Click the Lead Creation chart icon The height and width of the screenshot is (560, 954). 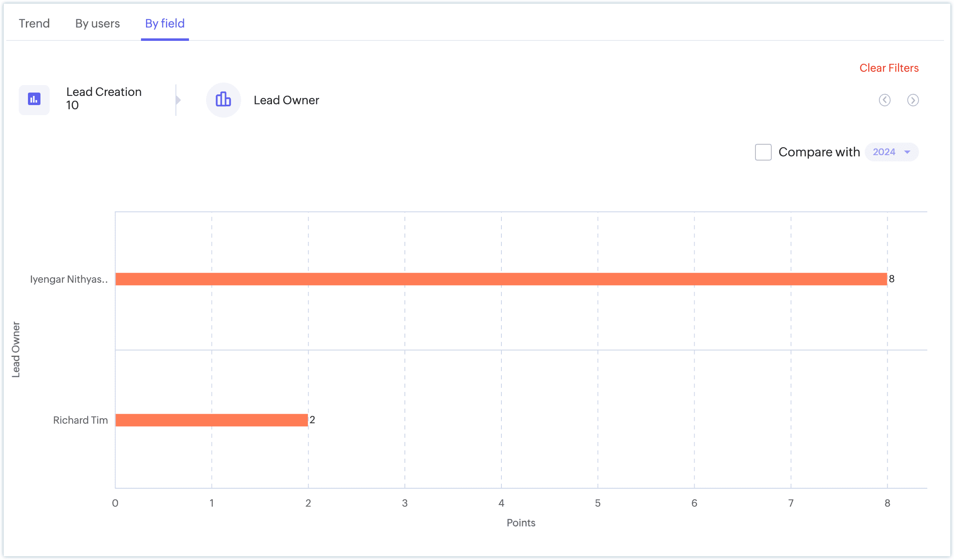[x=34, y=100]
